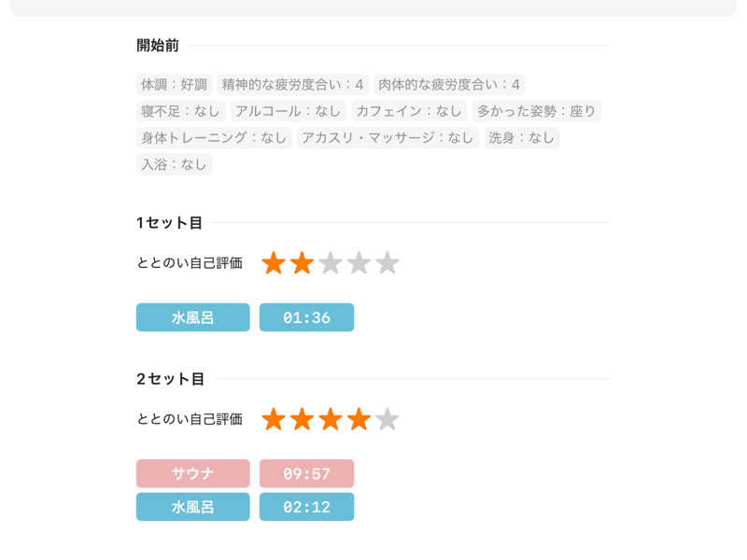Click the first star in 1セット目 rating
747x560 pixels.
(273, 263)
